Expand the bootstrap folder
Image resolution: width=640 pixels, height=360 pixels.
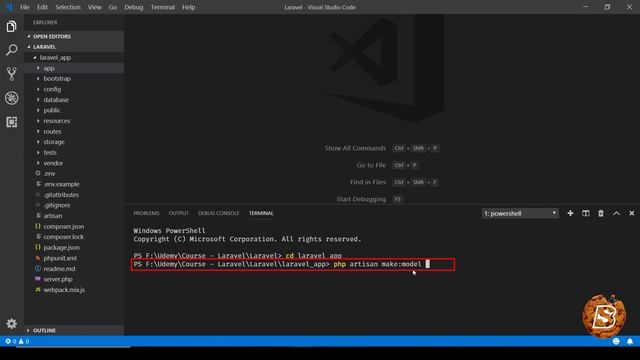74,78
